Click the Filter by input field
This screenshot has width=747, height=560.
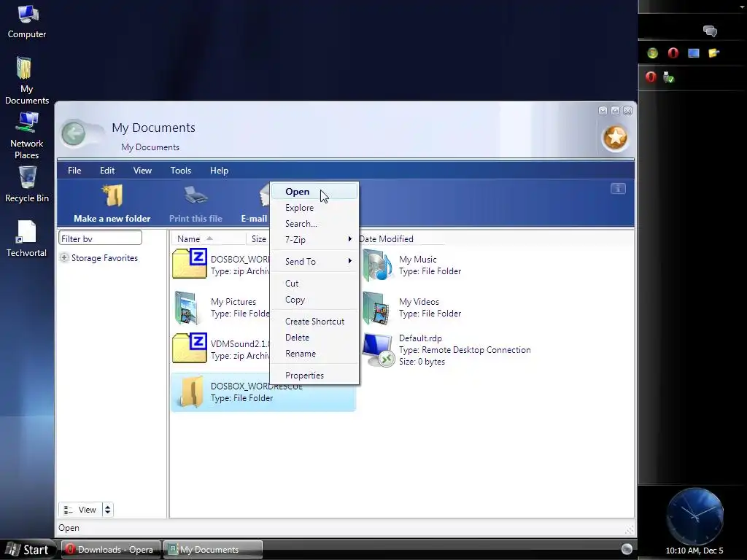(x=100, y=238)
